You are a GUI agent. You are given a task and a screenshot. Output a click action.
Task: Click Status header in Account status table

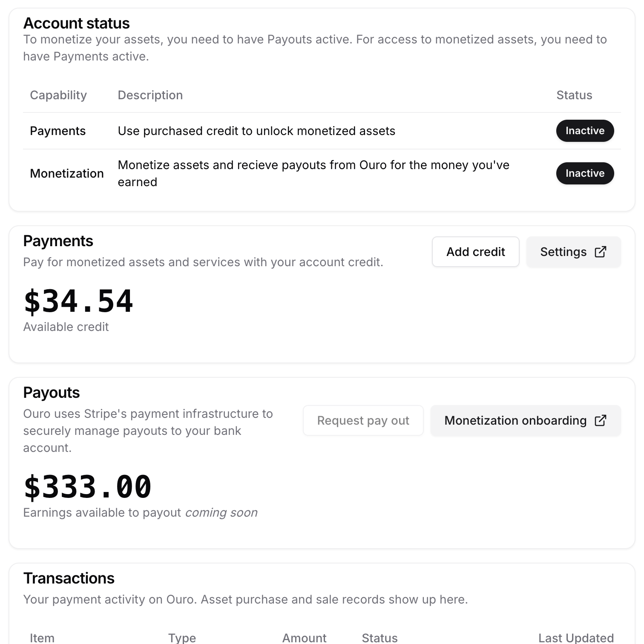(574, 95)
